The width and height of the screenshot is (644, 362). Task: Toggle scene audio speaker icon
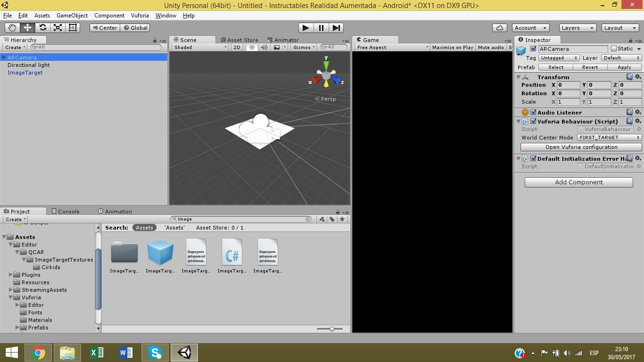[264, 47]
